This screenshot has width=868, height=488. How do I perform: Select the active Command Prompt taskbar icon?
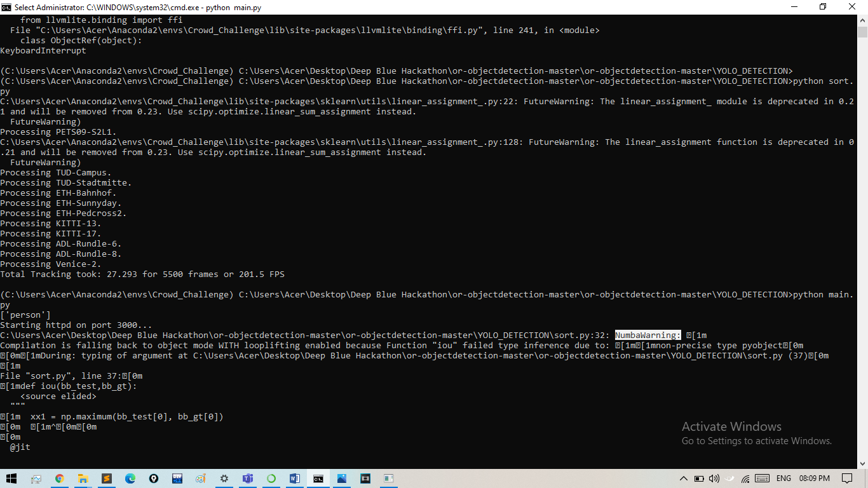[x=318, y=478]
